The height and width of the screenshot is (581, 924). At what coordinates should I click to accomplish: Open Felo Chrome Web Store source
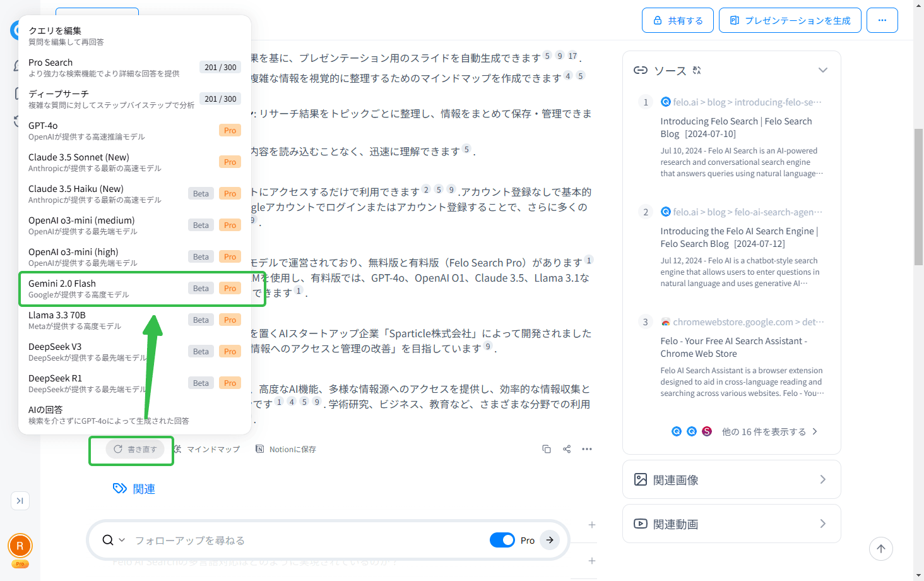(734, 347)
